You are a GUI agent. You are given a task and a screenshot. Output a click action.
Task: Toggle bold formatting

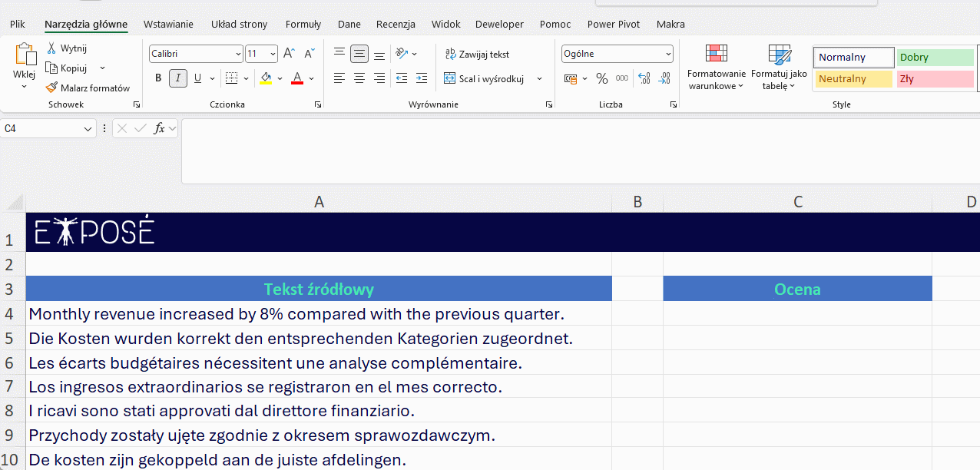(158, 78)
